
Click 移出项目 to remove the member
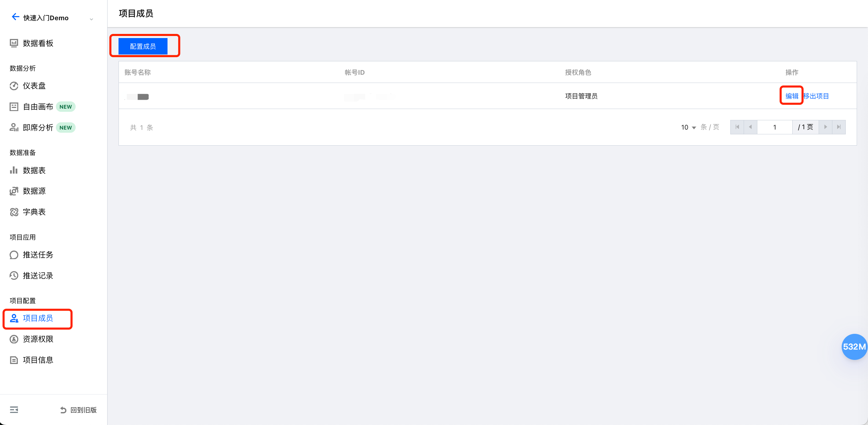[816, 96]
